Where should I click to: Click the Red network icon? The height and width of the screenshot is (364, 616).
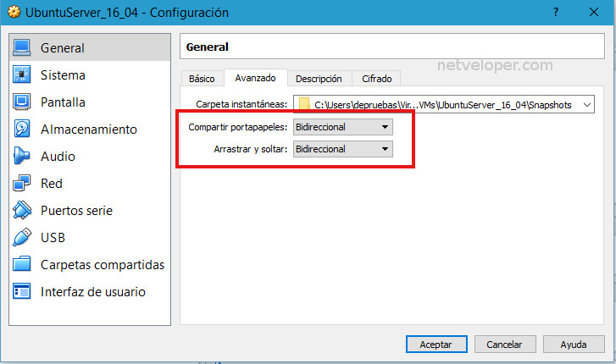22,183
